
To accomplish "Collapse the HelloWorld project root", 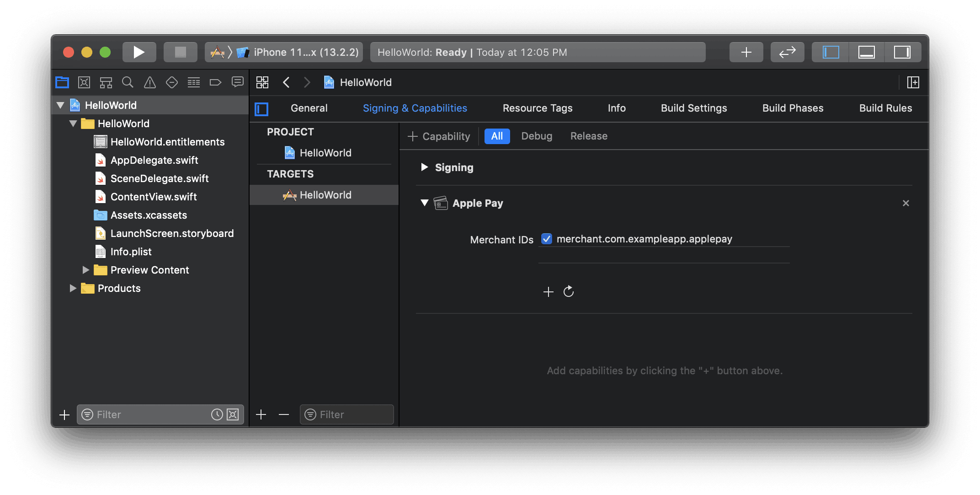I will (60, 105).
